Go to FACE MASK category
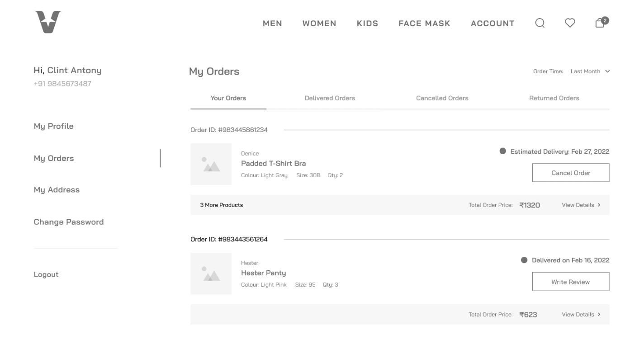The width and height of the screenshot is (644, 359). pyautogui.click(x=424, y=24)
